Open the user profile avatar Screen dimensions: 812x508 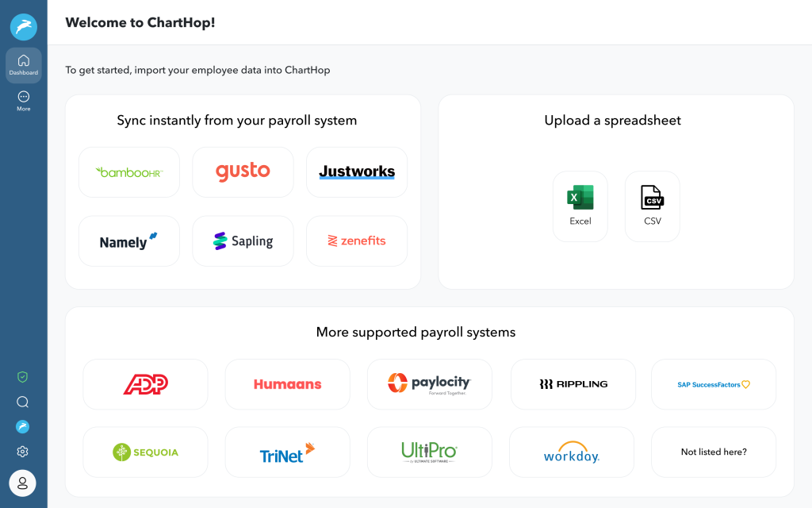[x=22, y=483]
